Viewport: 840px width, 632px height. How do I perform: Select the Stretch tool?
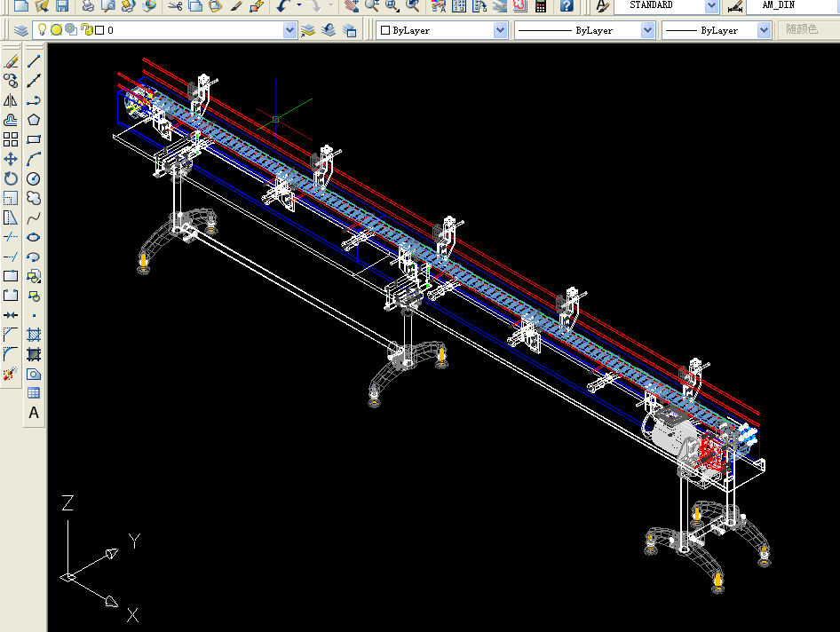[x=11, y=217]
